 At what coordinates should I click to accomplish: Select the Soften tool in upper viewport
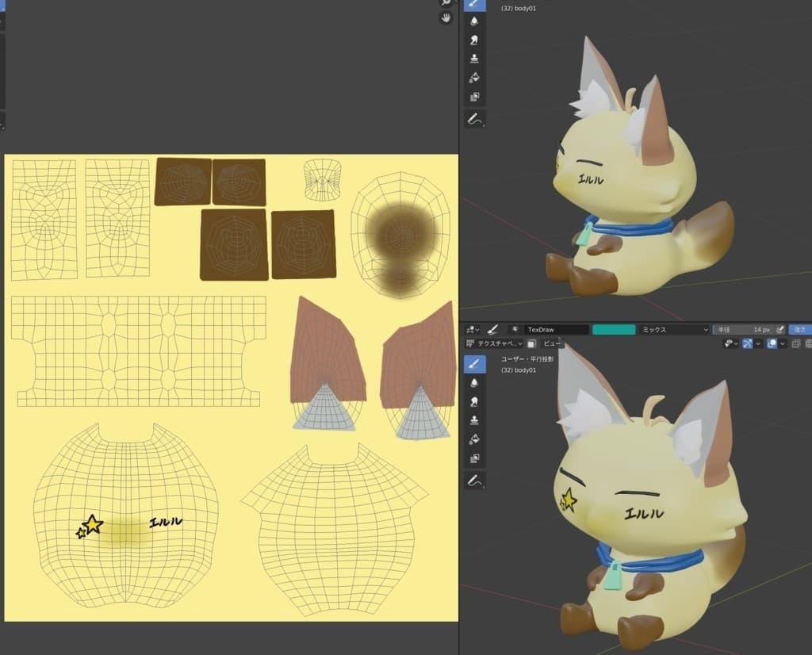click(474, 20)
